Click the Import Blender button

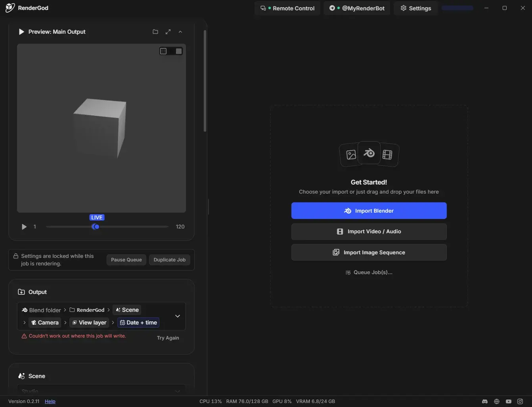(369, 211)
